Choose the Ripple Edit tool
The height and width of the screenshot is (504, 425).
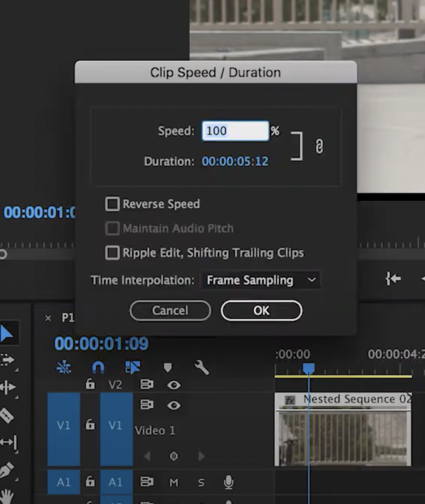8,387
